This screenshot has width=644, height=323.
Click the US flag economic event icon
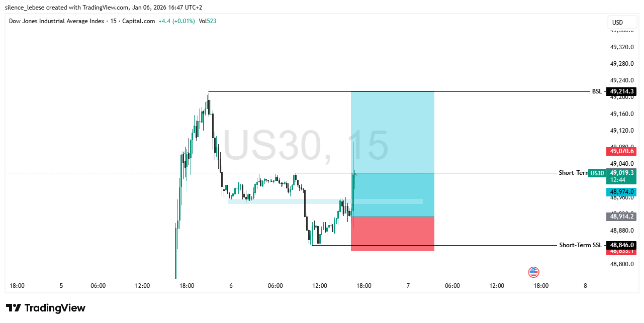533,272
